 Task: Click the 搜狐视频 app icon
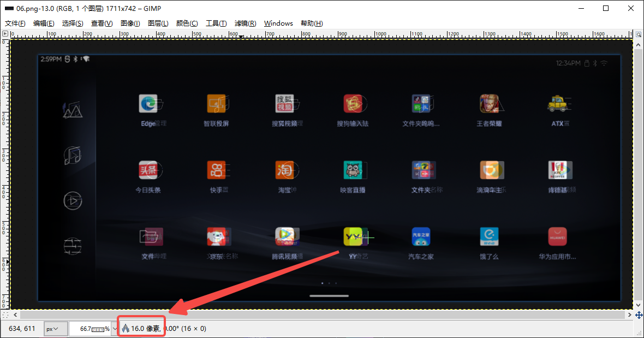coord(285,104)
